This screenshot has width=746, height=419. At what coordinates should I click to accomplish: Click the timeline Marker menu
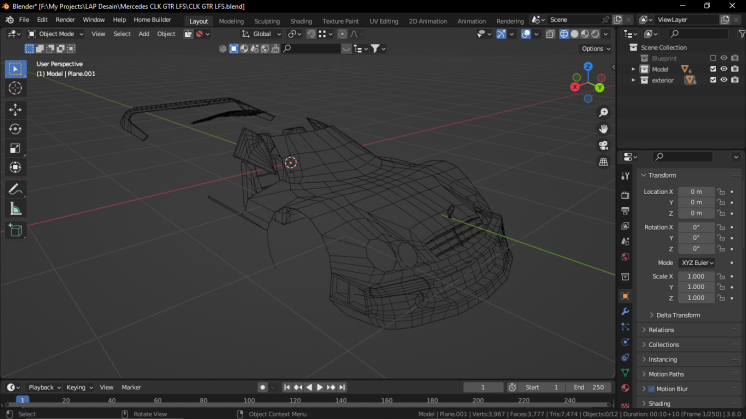[x=131, y=387]
